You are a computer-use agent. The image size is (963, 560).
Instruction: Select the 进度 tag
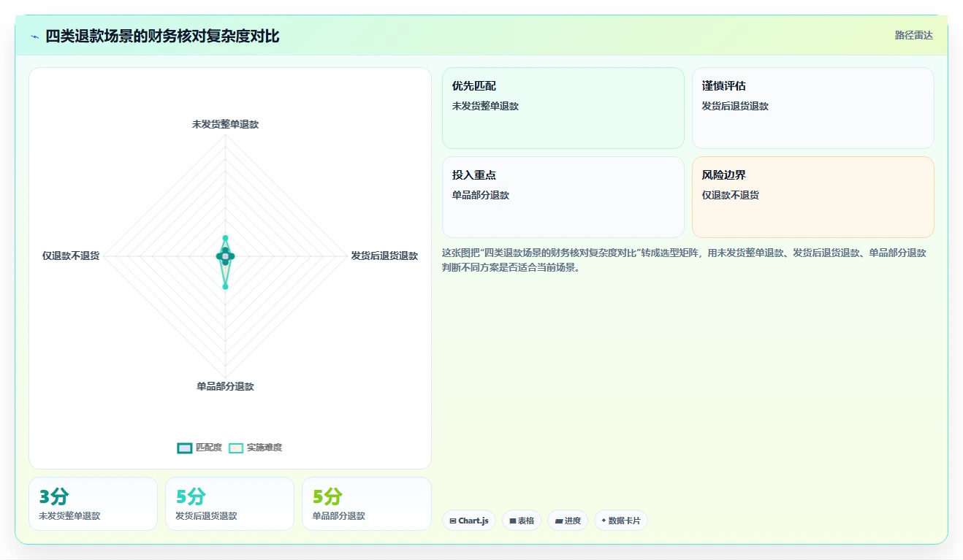pyautogui.click(x=568, y=521)
